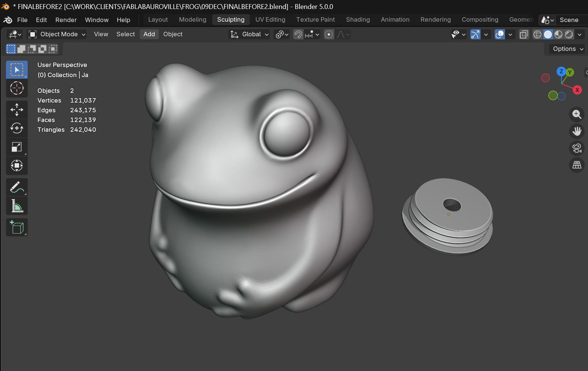Open the File menu
Screen dimensions: 588x371
click(22, 20)
